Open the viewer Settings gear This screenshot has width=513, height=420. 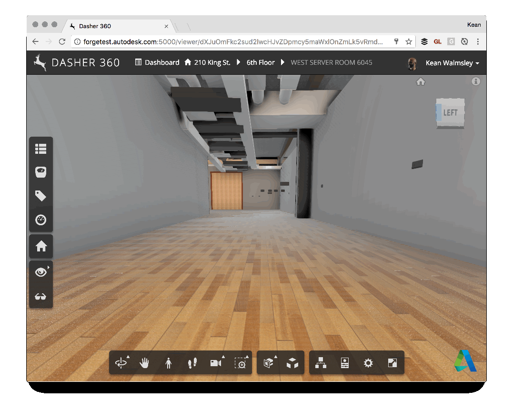[x=368, y=363]
